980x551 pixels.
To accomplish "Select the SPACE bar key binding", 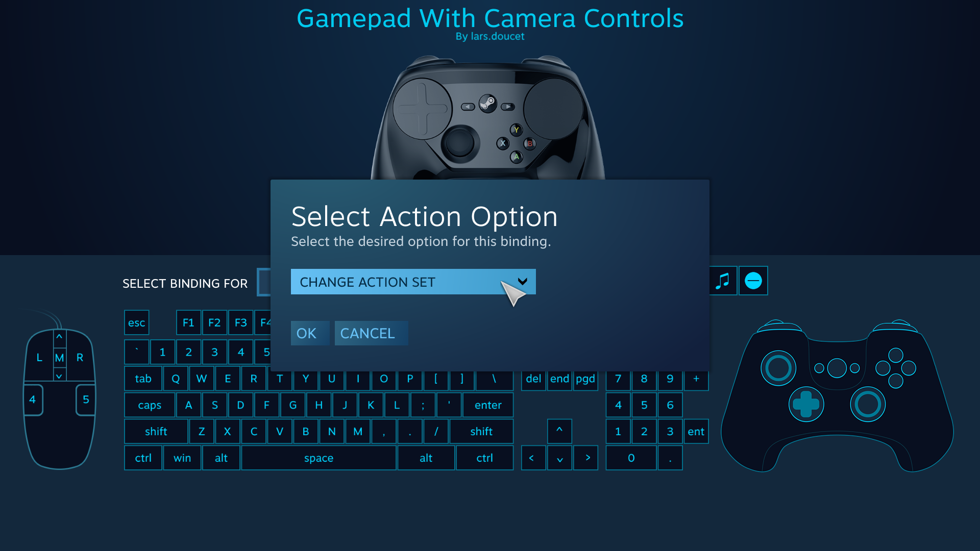I will pos(317,458).
